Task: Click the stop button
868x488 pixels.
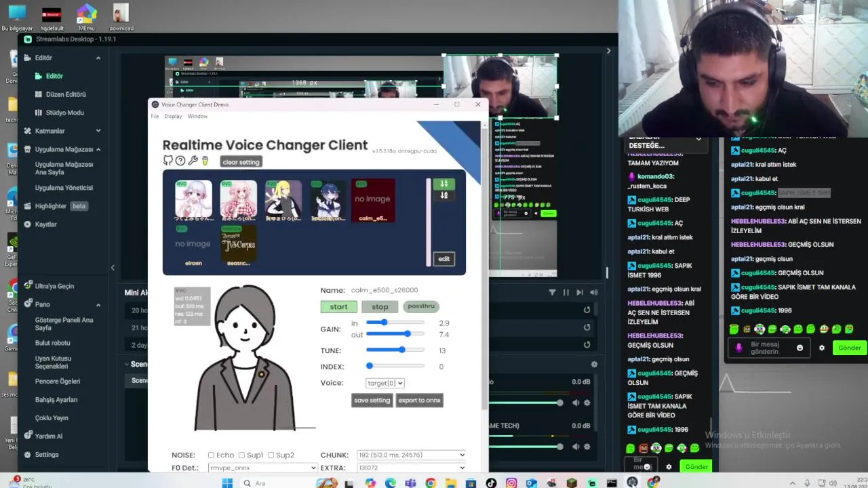Action: [x=380, y=307]
